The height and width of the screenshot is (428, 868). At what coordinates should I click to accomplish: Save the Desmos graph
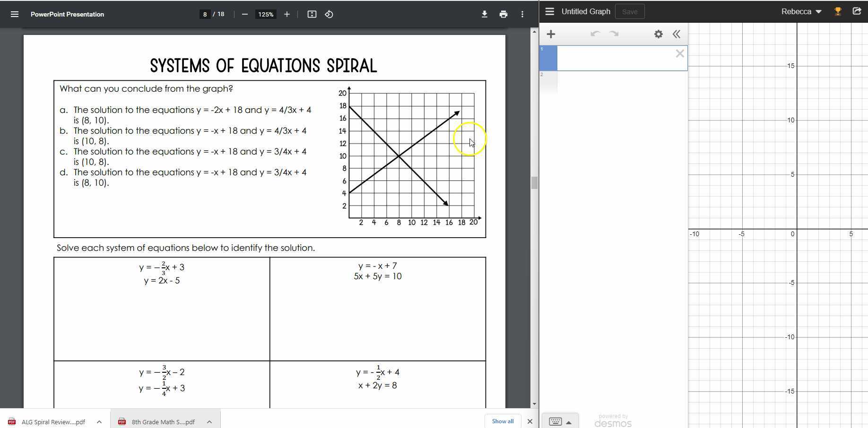pos(630,11)
